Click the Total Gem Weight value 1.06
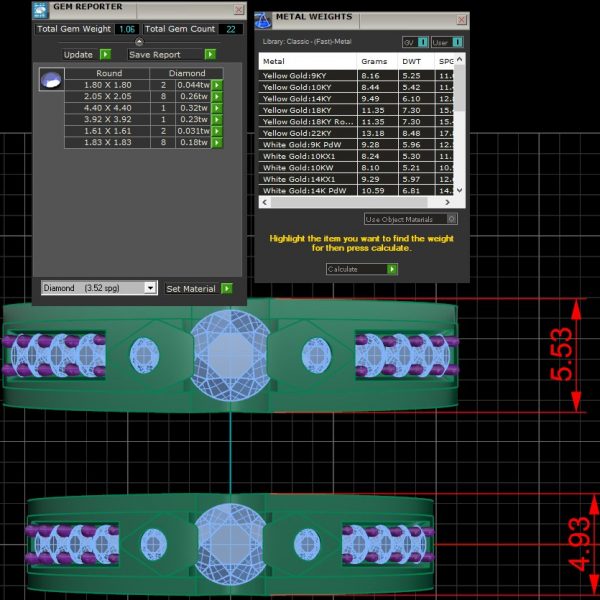 [127, 29]
